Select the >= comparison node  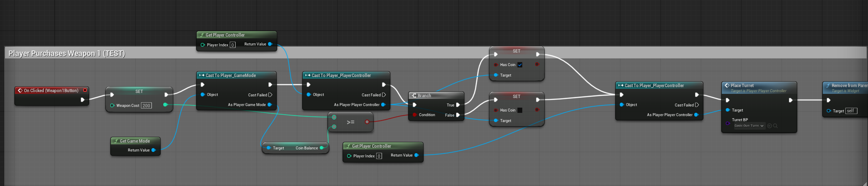[x=350, y=122]
